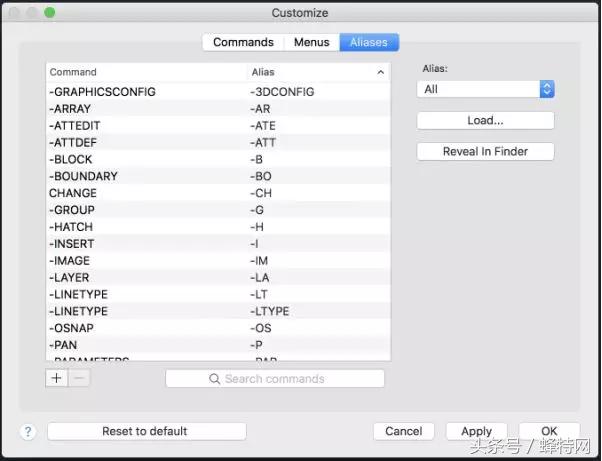Confirm with the OK button
This screenshot has height=461, width=602.
549,431
